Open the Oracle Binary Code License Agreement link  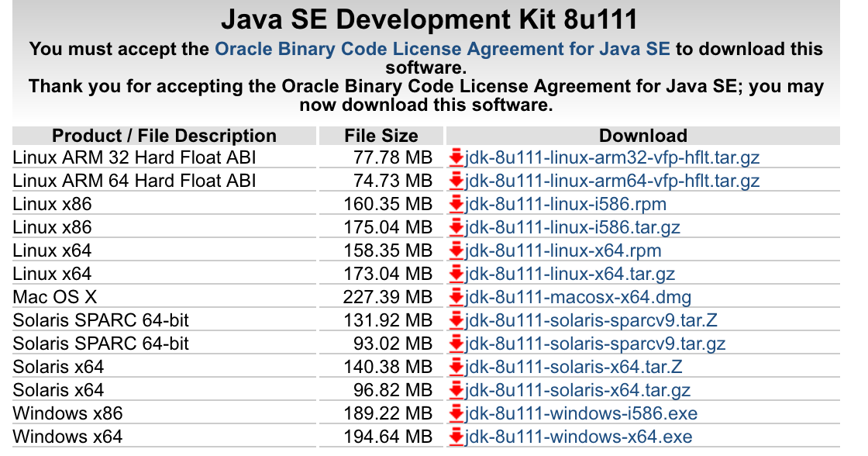tap(443, 49)
